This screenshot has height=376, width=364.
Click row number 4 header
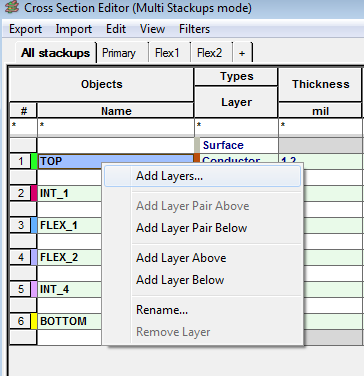[x=20, y=257]
